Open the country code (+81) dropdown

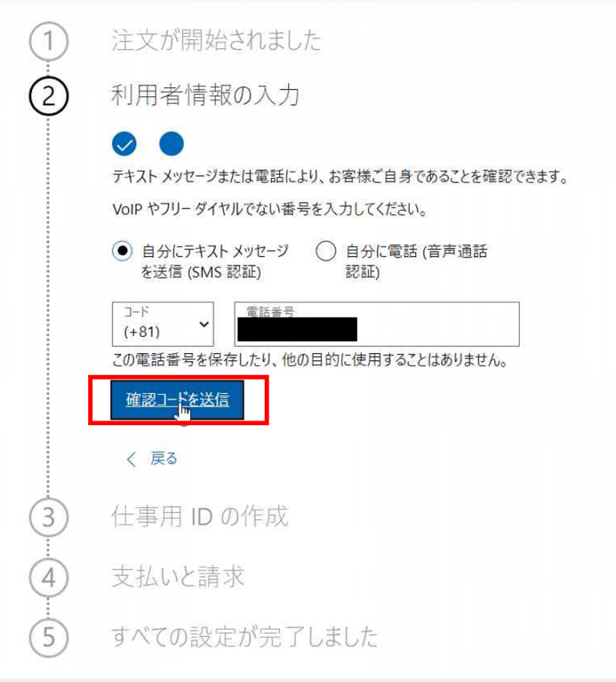tap(163, 324)
